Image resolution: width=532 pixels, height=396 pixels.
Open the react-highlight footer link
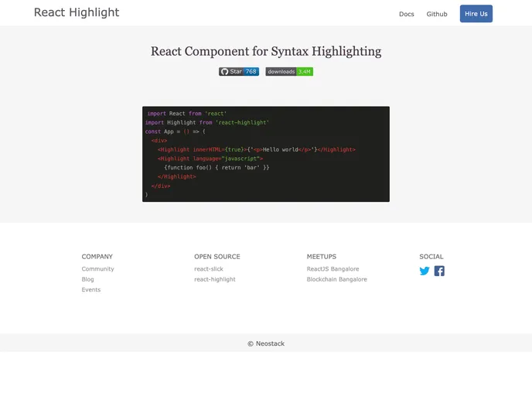point(215,279)
